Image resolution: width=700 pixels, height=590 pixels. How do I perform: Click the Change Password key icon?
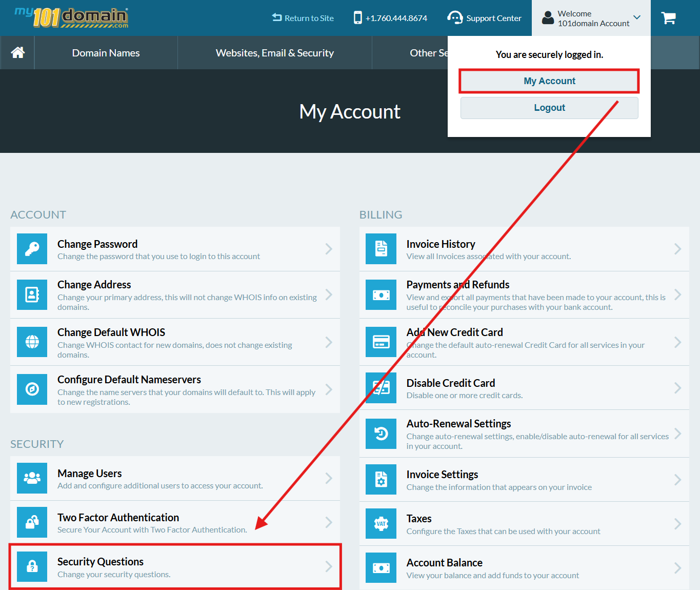pos(32,249)
